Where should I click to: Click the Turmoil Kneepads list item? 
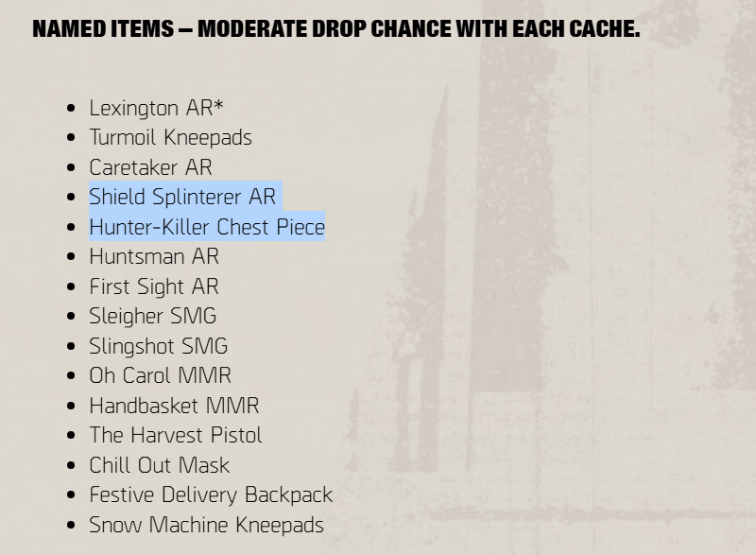click(x=170, y=137)
